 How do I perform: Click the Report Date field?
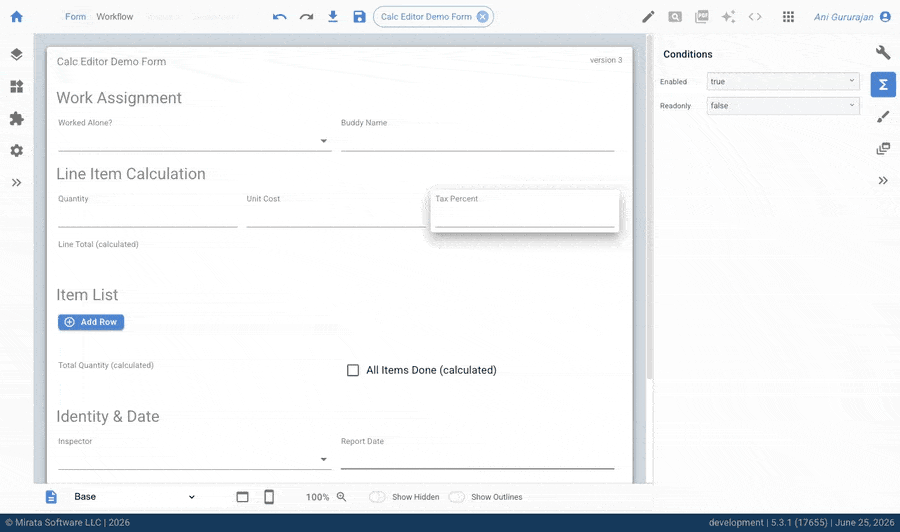pos(478,459)
